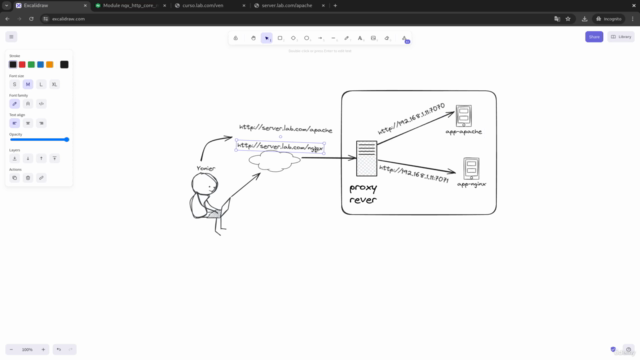This screenshot has height=360, width=640.
Task: Open the Incognito profile button
Action: 609,19
